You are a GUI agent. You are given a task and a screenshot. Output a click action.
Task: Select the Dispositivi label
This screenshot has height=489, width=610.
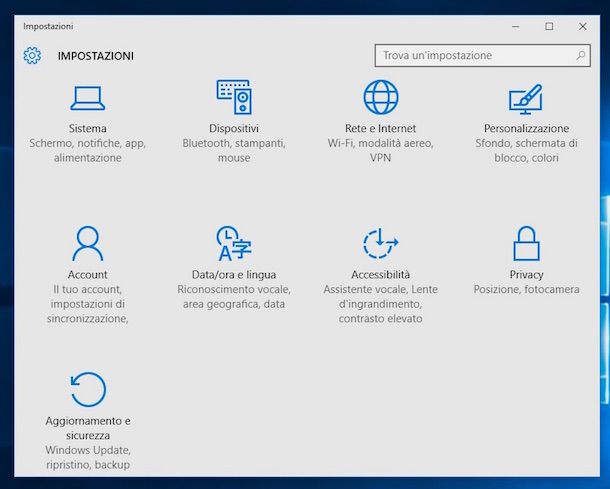pos(234,128)
